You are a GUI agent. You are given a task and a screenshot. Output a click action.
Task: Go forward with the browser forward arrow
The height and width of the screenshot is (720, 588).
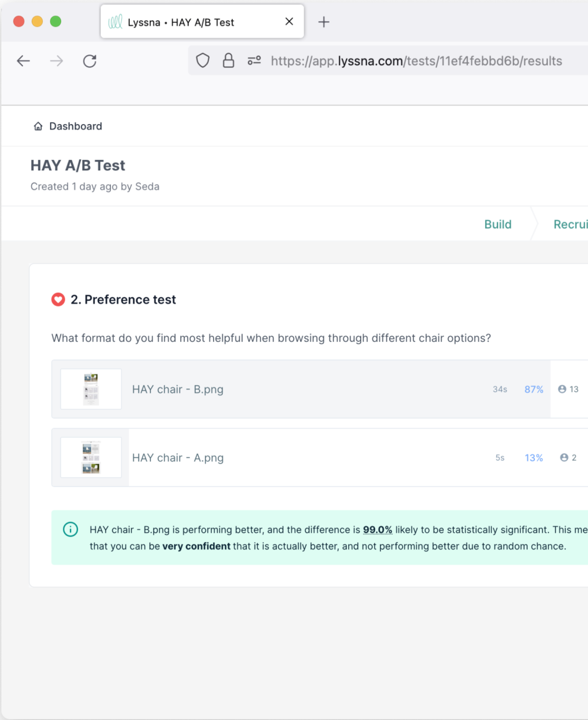[56, 61]
